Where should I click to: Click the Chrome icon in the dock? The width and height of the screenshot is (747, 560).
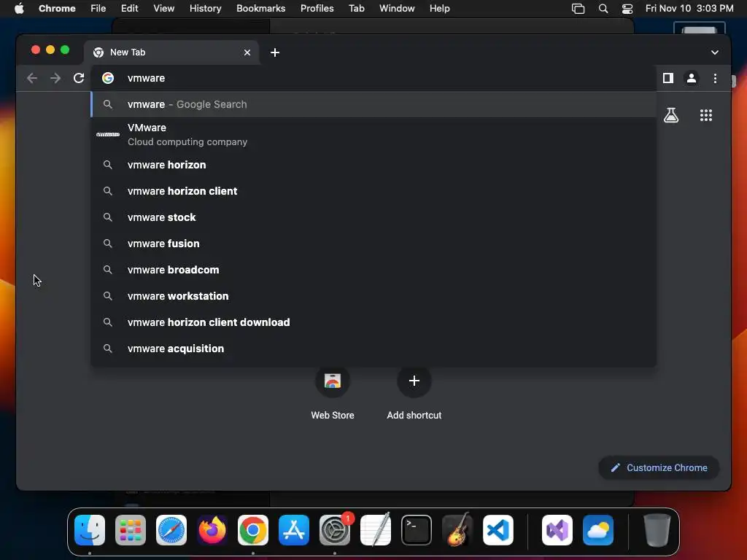(253, 530)
